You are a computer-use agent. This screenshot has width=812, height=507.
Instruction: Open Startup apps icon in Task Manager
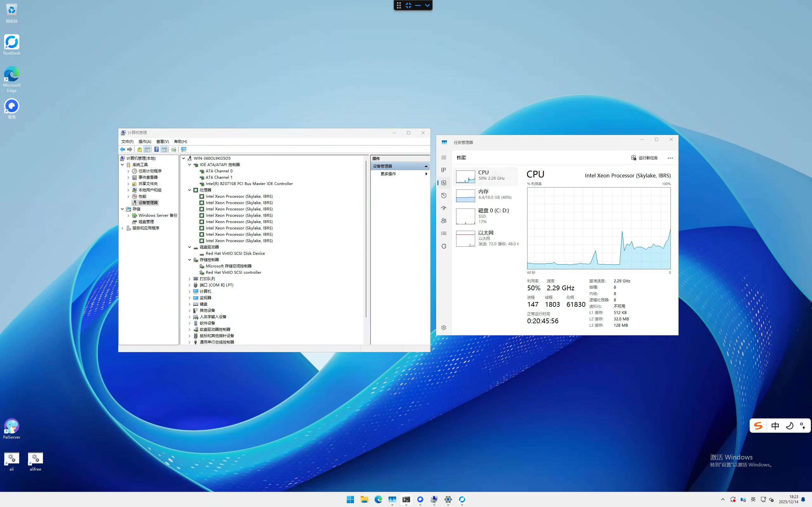coord(443,208)
